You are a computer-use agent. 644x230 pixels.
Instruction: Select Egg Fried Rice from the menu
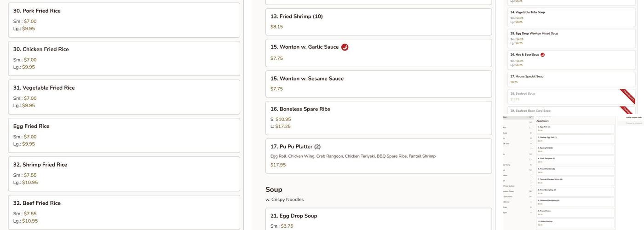(124, 135)
